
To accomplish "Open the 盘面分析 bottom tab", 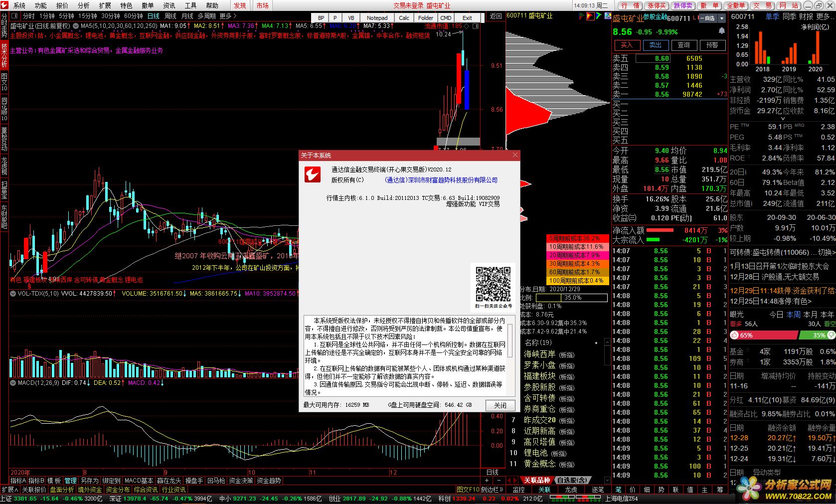I will coord(62,490).
